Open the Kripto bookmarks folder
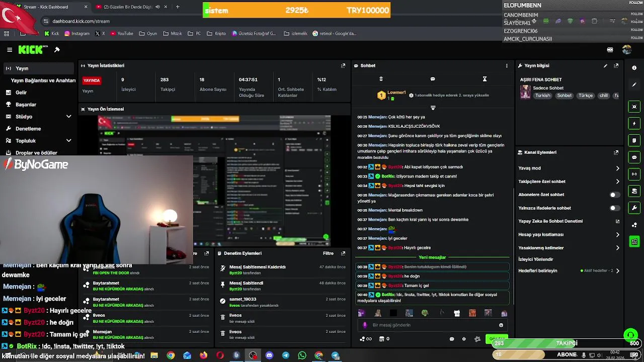 pos(216,34)
